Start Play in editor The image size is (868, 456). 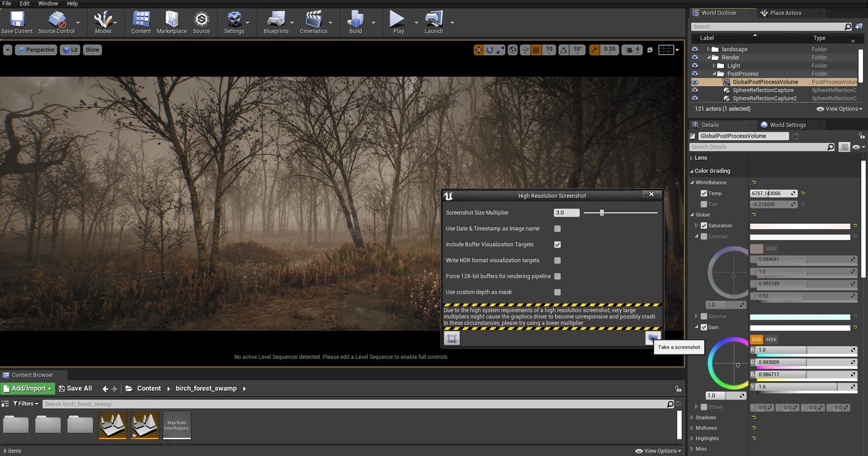click(x=398, y=22)
